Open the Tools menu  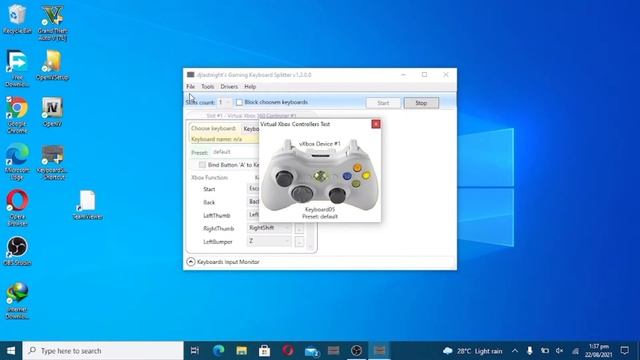coord(207,87)
